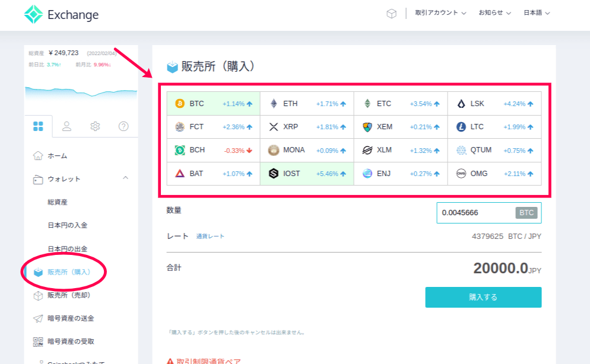
Task: Click the XEM coin icon
Action: [367, 127]
